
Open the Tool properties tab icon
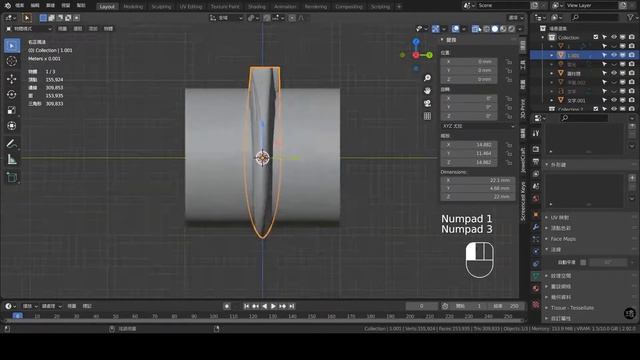pos(536,133)
